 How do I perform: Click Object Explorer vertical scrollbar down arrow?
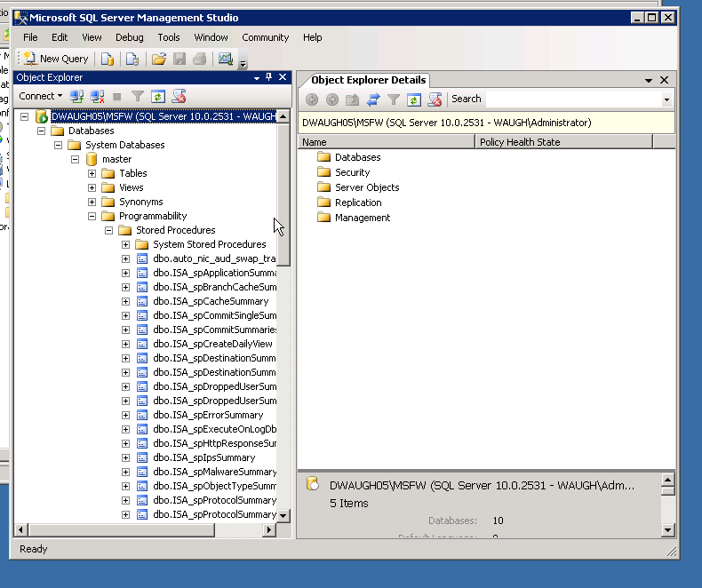click(x=283, y=515)
